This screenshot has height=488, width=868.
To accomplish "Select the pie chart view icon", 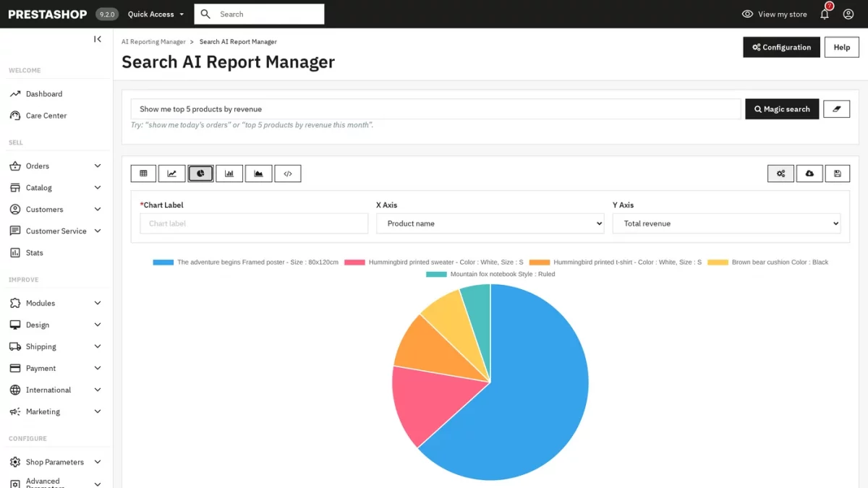I will 200,174.
